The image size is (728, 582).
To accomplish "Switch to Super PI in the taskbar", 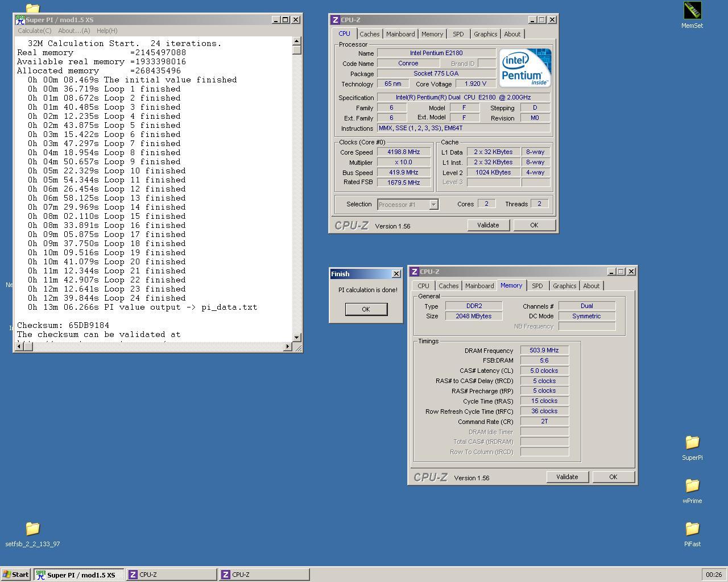I will [x=78, y=575].
